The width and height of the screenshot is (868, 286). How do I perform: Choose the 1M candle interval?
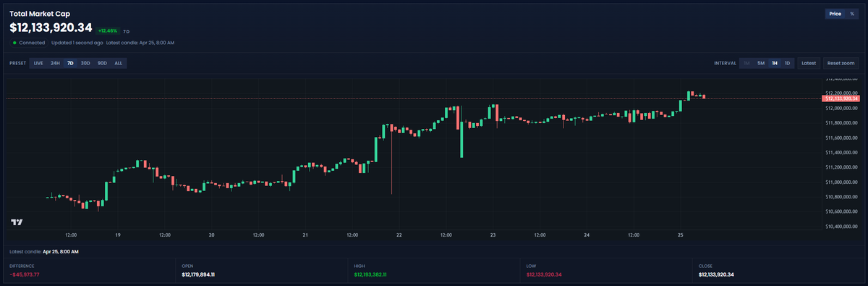[x=746, y=63]
